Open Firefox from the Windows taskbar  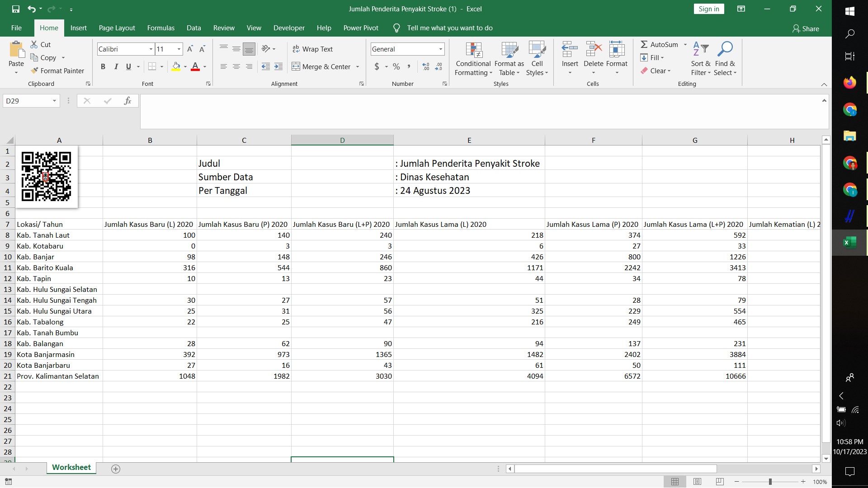(849, 83)
